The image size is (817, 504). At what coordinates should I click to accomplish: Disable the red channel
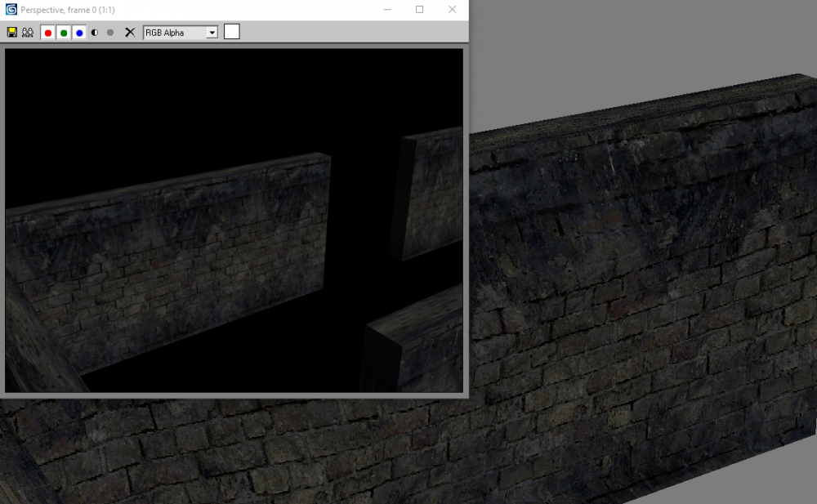47,32
